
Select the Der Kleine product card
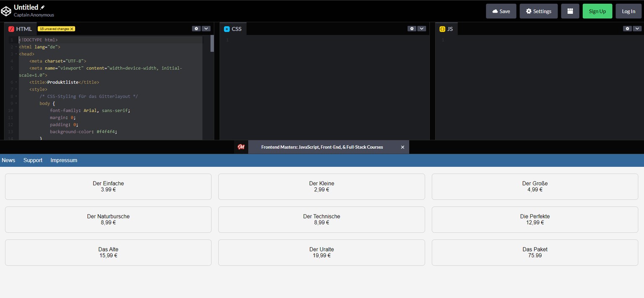pyautogui.click(x=322, y=187)
